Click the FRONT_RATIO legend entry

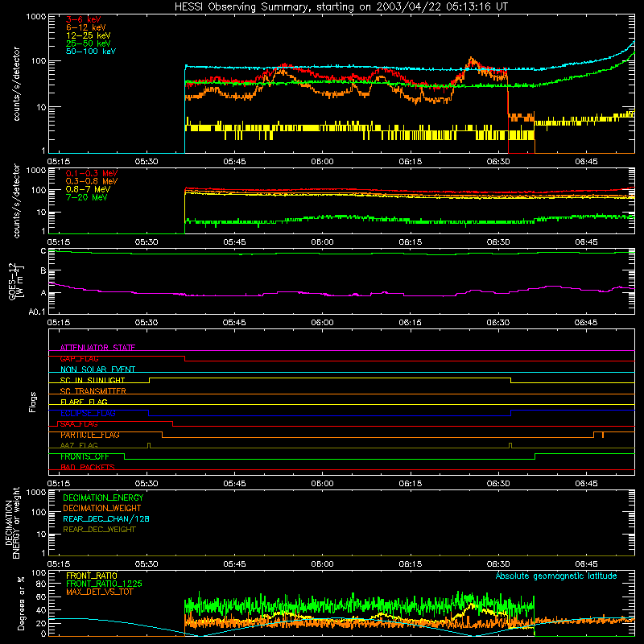coord(92,576)
